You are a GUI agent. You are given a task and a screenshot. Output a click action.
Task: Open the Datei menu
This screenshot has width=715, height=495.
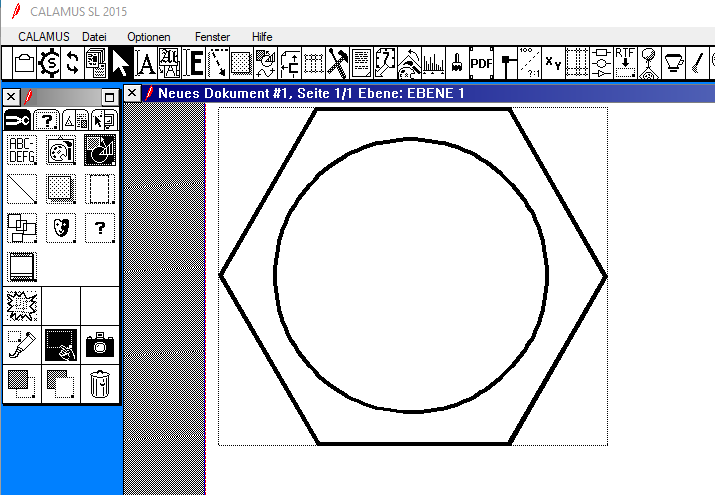coord(94,36)
